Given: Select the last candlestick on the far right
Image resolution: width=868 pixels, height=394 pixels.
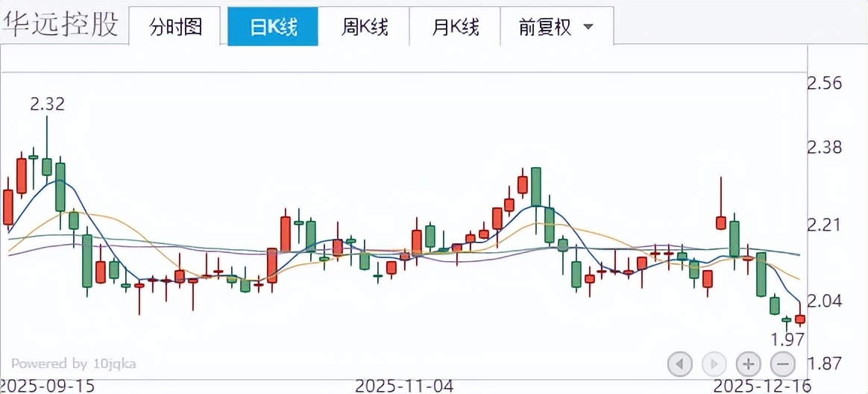Looking at the screenshot, I should [800, 319].
